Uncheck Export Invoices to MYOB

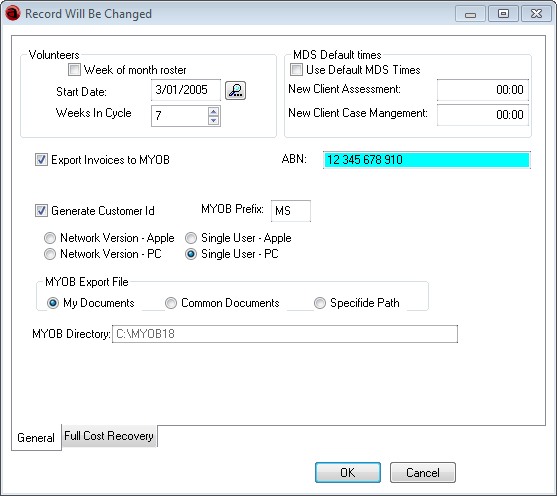[41, 160]
